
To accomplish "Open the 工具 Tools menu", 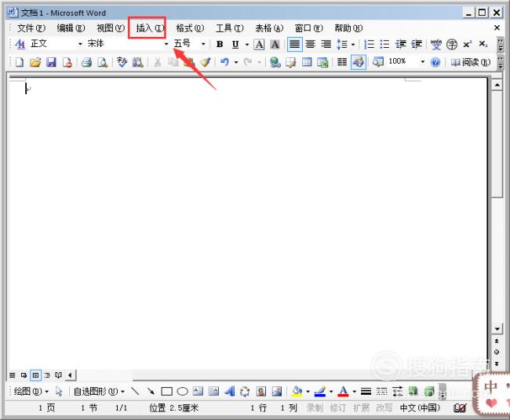I will [x=230, y=28].
